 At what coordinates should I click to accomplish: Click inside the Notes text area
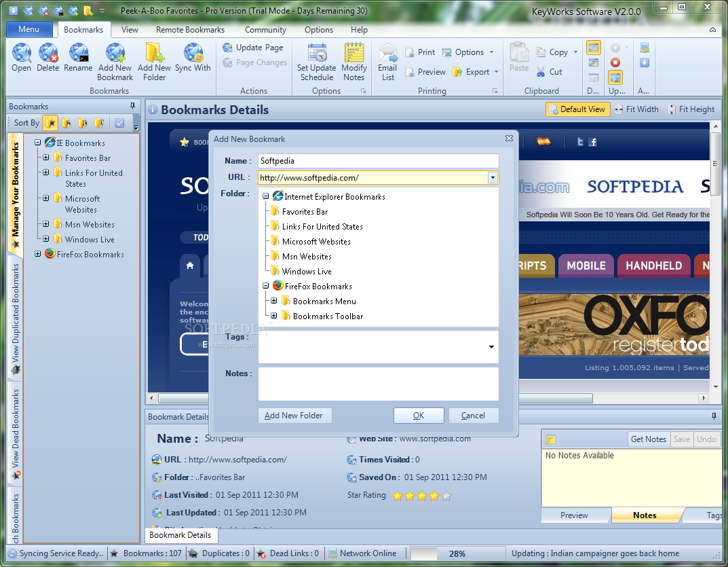(x=379, y=384)
